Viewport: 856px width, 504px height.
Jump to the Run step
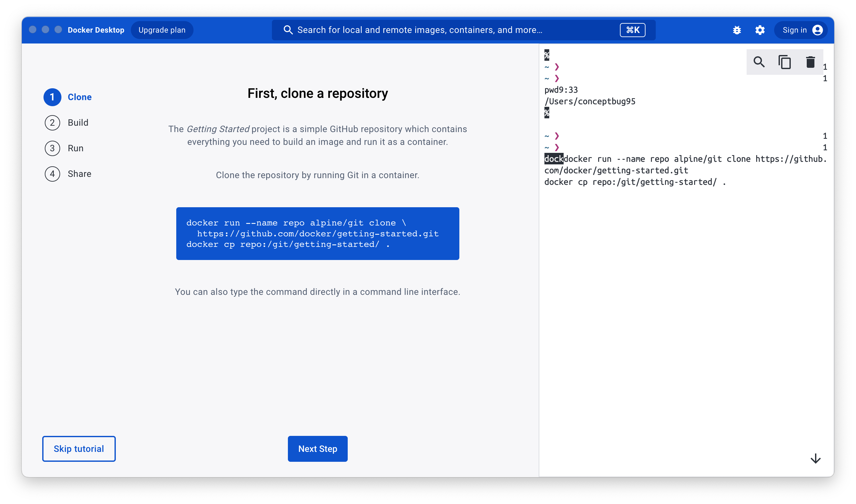point(75,148)
